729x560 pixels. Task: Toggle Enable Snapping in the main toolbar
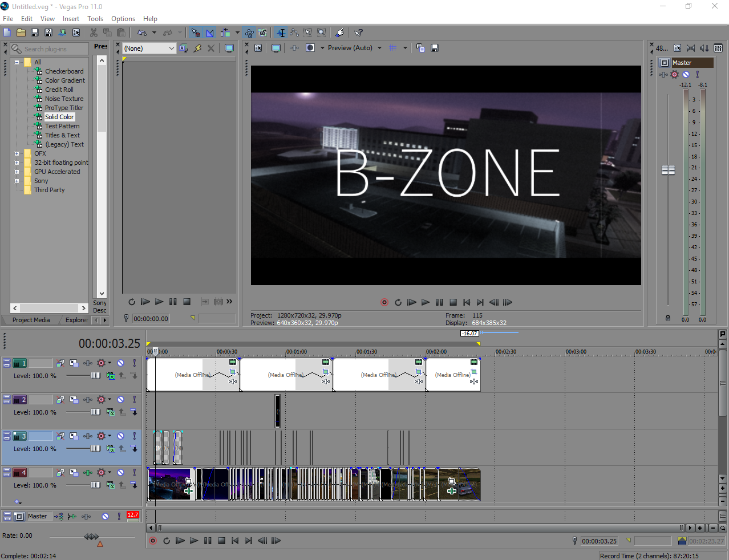[196, 33]
